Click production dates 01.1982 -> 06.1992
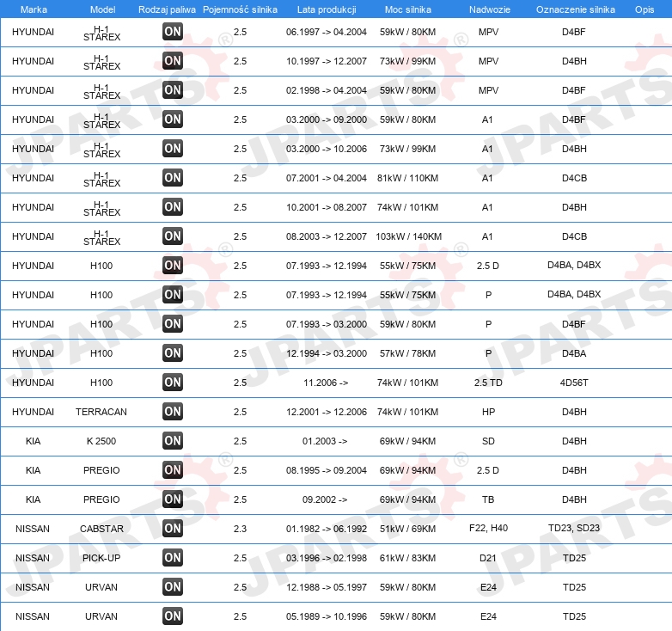Screen dimensions: 672x631 point(327,529)
